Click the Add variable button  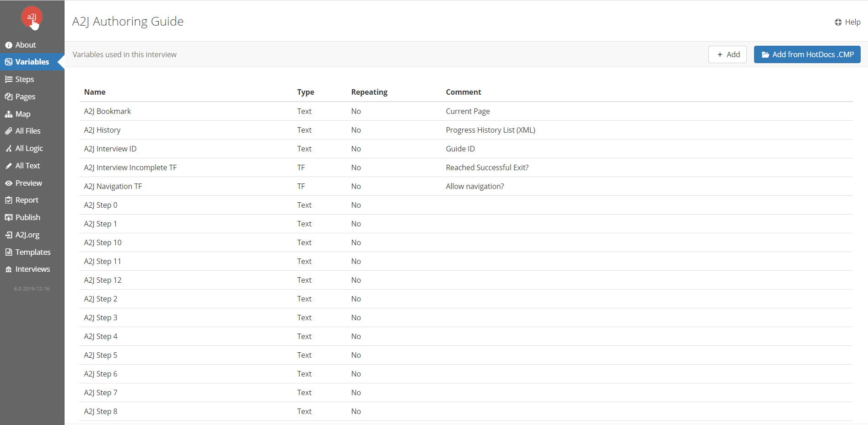728,54
